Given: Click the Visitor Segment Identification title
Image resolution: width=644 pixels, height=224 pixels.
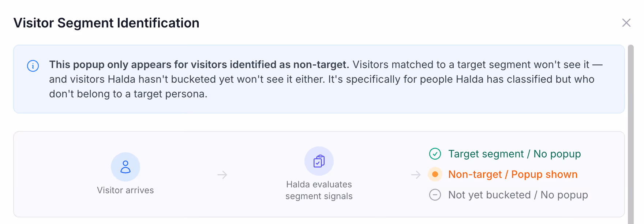Looking at the screenshot, I should [x=106, y=23].
